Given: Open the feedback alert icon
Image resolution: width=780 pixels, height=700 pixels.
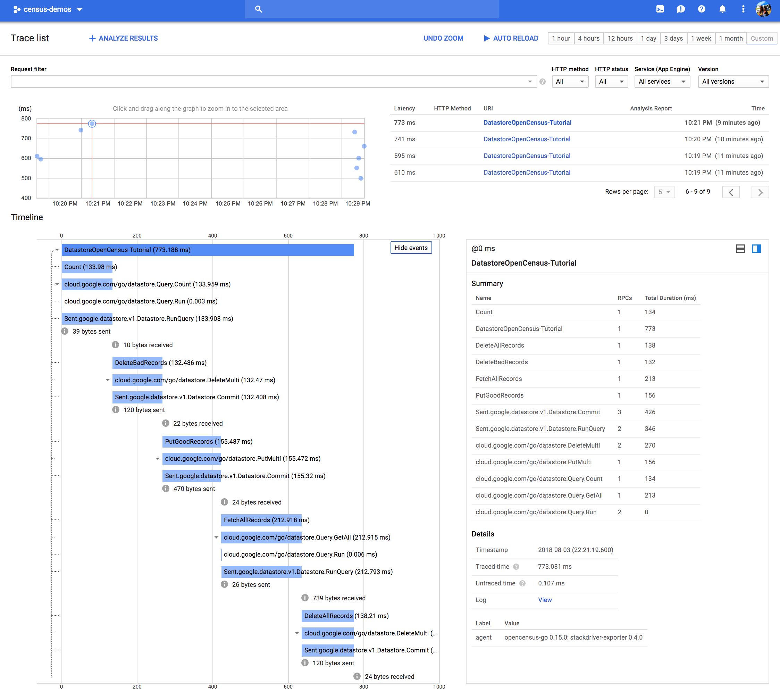Looking at the screenshot, I should [x=680, y=9].
